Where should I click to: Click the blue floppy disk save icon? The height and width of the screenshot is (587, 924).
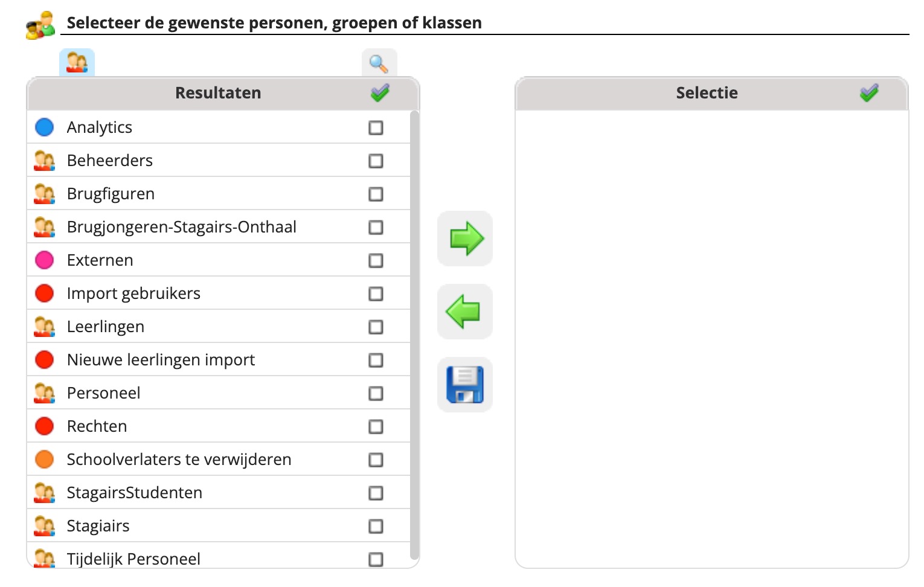click(x=465, y=385)
